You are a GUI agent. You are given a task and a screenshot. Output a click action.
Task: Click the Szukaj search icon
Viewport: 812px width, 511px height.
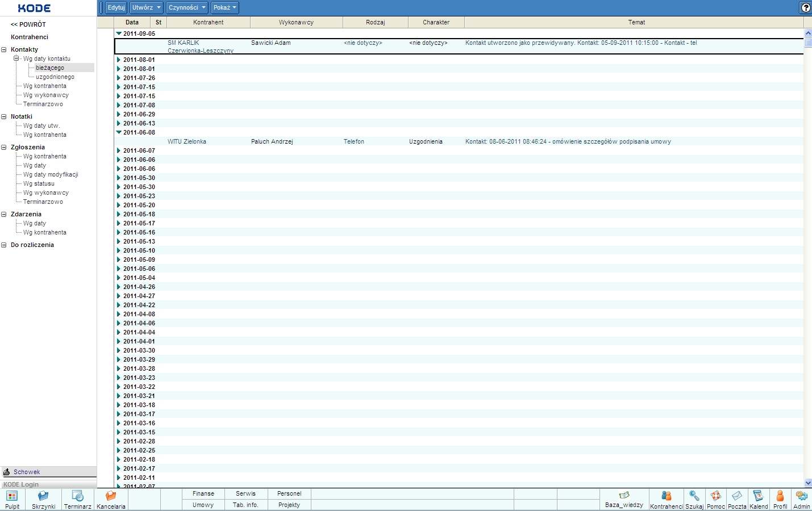pyautogui.click(x=694, y=500)
